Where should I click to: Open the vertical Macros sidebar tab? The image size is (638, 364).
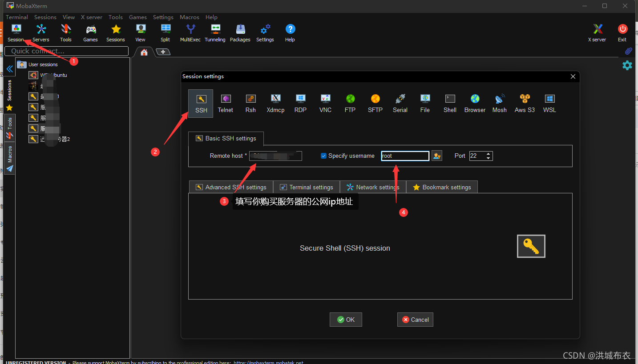[9, 158]
